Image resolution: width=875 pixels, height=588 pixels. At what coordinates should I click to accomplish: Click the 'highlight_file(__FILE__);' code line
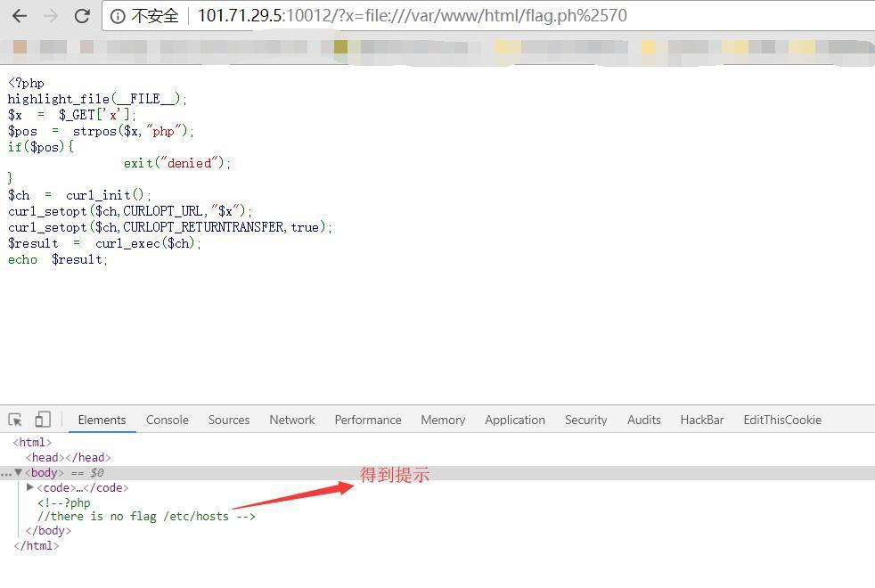point(97,99)
